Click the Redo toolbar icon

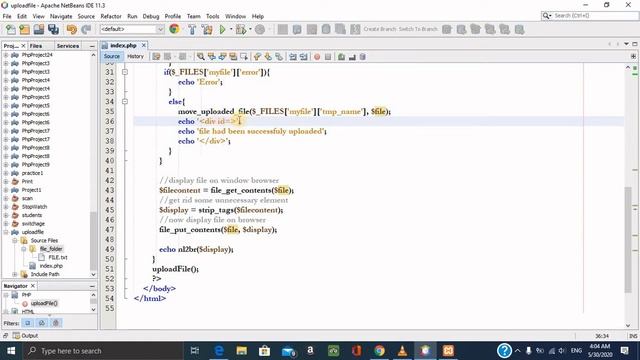pyautogui.click(x=86, y=29)
